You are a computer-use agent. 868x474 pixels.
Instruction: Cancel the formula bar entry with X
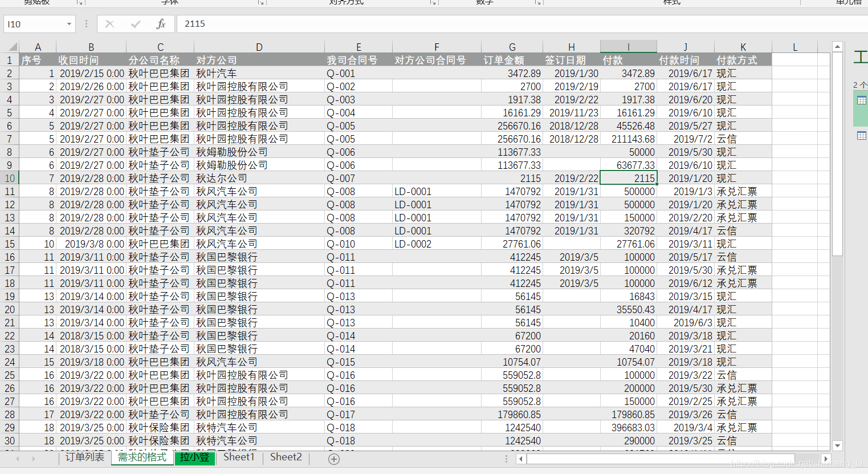click(109, 24)
